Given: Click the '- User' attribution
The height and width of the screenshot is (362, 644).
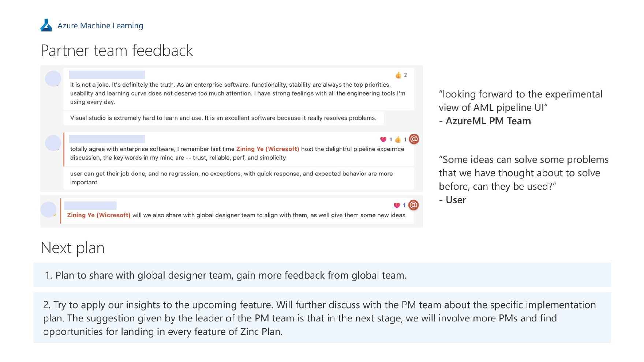Looking at the screenshot, I should 452,200.
